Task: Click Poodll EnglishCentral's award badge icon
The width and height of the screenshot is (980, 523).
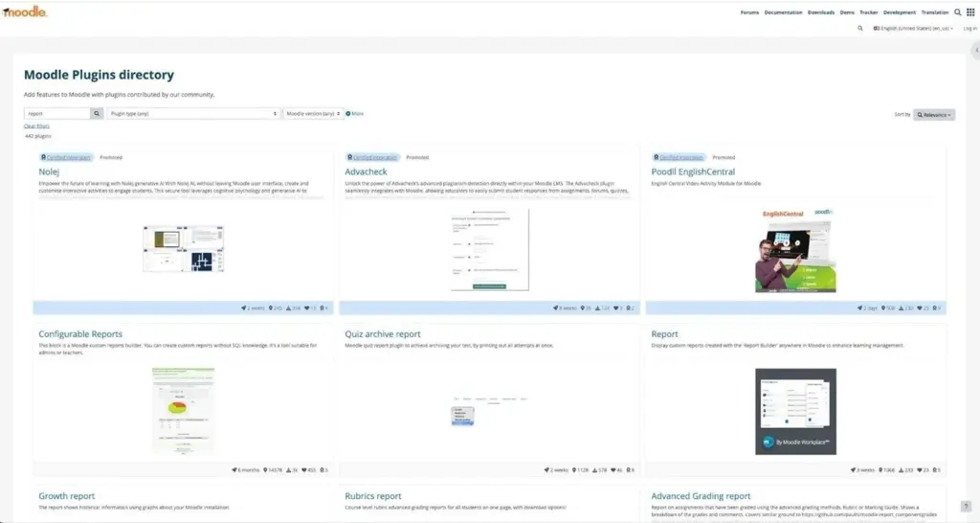Action: pyautogui.click(x=935, y=307)
